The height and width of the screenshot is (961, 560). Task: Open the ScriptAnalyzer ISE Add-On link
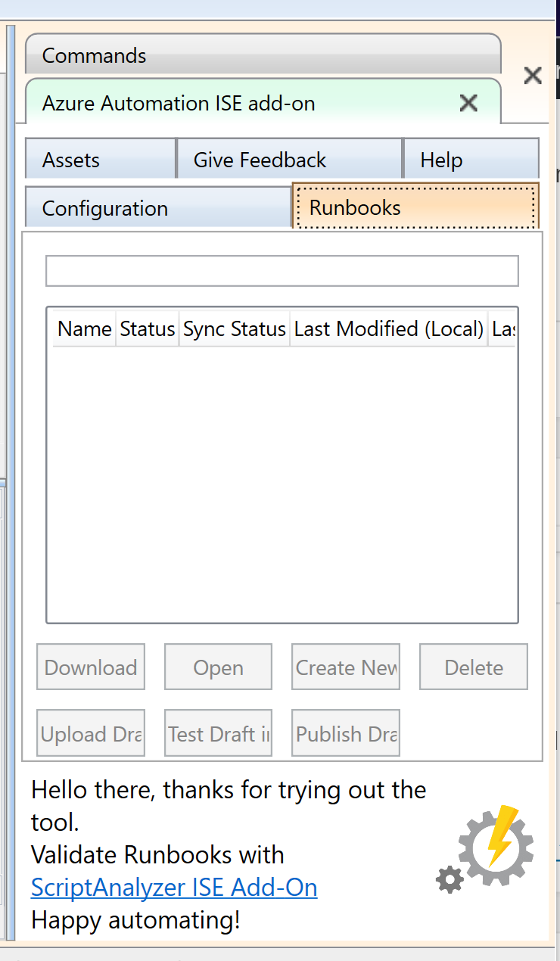(x=173, y=887)
